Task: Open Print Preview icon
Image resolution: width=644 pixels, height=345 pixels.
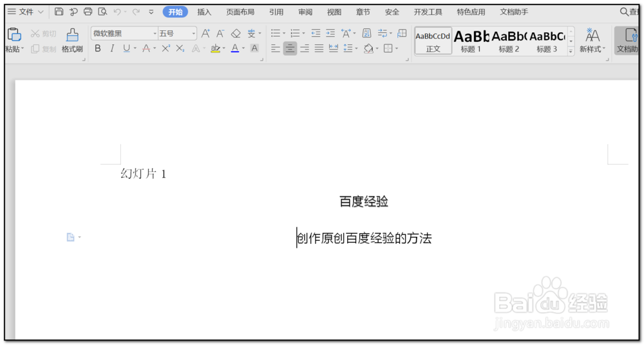Action: click(102, 12)
